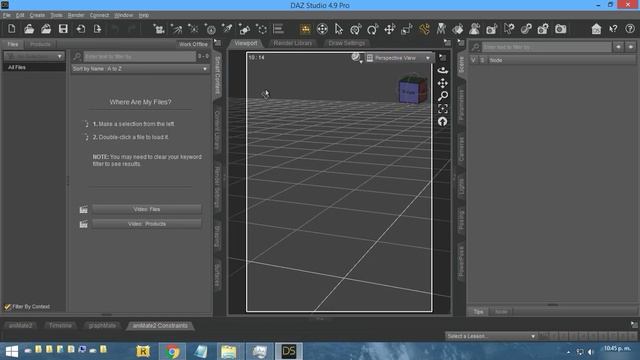Select the highlighted orange Active Pose tool icon

[305, 29]
